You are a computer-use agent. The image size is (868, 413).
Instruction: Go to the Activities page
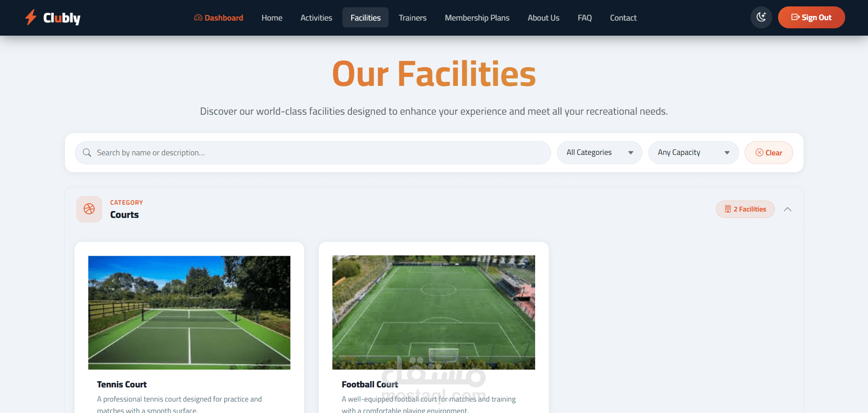316,18
